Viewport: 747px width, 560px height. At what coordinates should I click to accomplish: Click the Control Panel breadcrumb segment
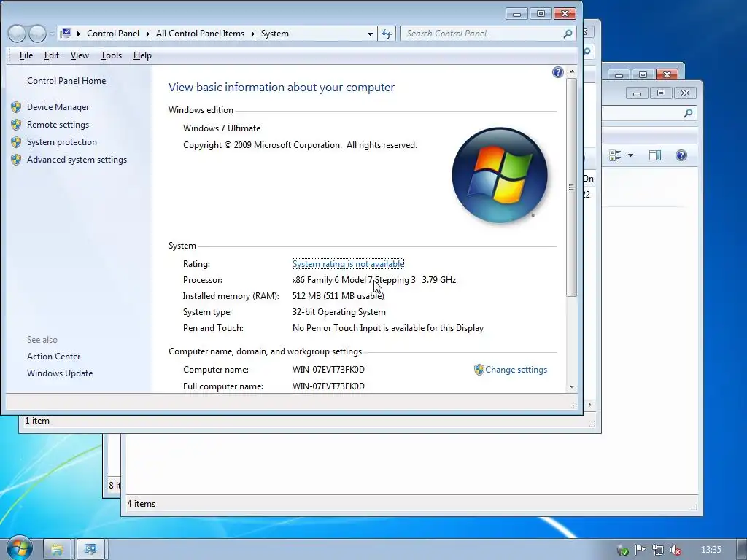[x=113, y=34]
